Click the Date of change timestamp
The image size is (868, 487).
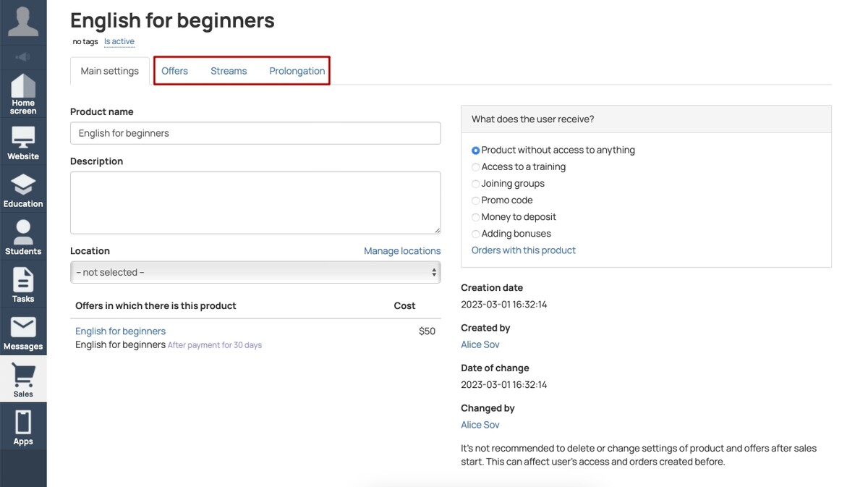pos(504,385)
